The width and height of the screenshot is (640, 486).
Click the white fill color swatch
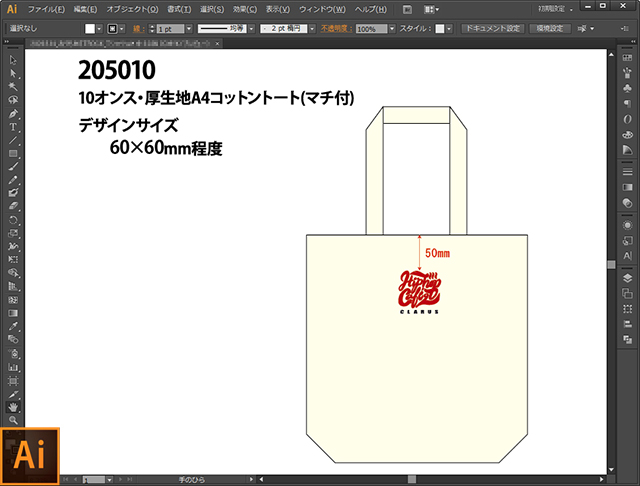[90, 29]
